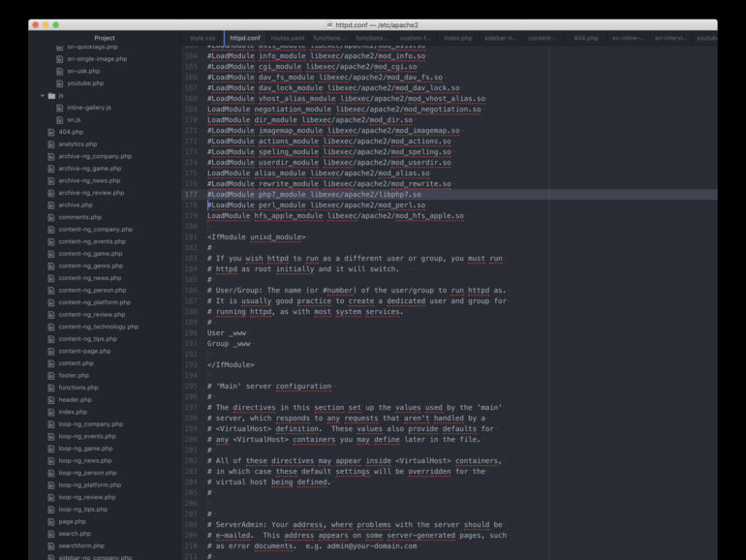The height and width of the screenshot is (560, 746).
Task: Switch to the 404.php tab
Action: [586, 38]
